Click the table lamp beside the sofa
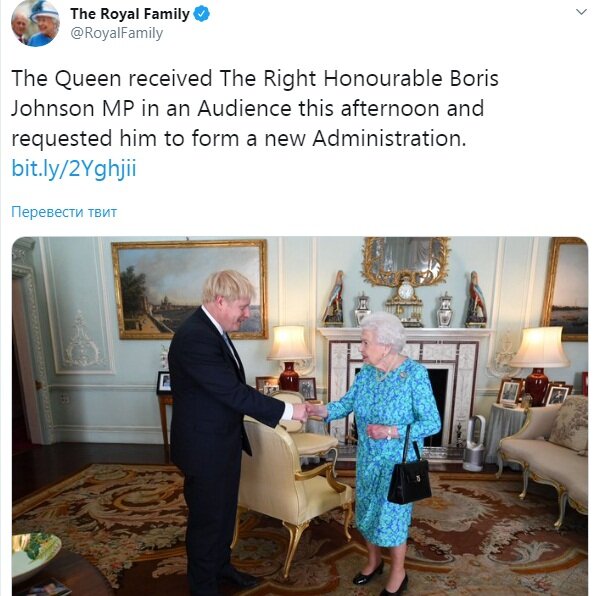The image size is (597, 596). click(539, 365)
